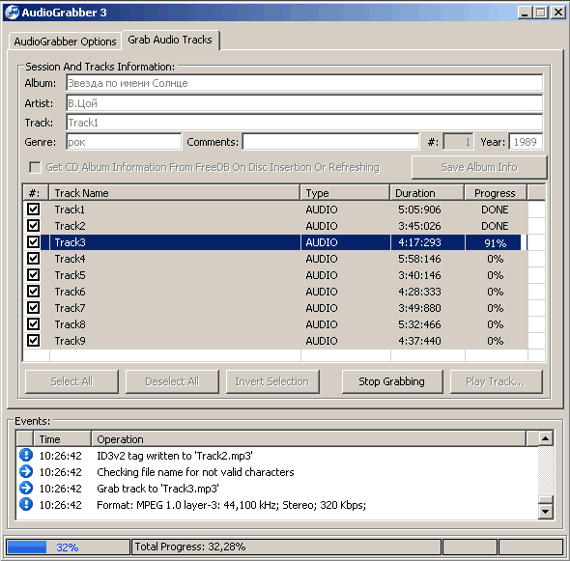
Task: Click the Year input field
Action: (526, 142)
